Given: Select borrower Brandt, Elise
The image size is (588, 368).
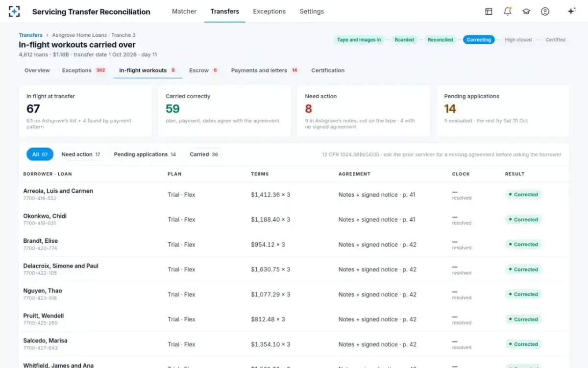Looking at the screenshot, I should click(40, 241).
